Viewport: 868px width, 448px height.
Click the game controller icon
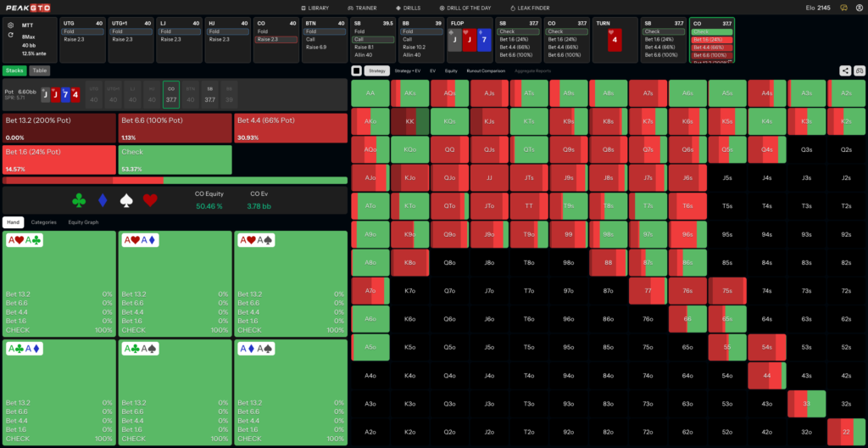[860, 70]
